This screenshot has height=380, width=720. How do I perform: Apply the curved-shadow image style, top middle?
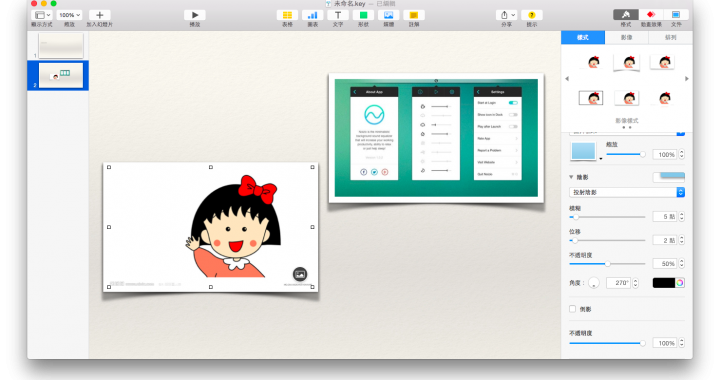(627, 62)
